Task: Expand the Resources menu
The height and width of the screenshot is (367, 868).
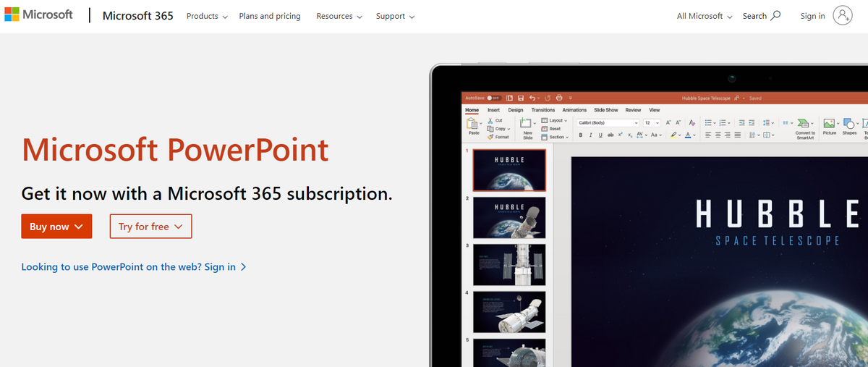Action: coord(339,16)
